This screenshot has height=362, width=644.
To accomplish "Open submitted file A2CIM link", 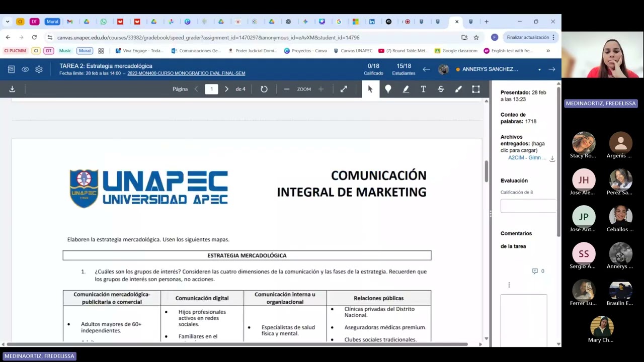I will [527, 158].
